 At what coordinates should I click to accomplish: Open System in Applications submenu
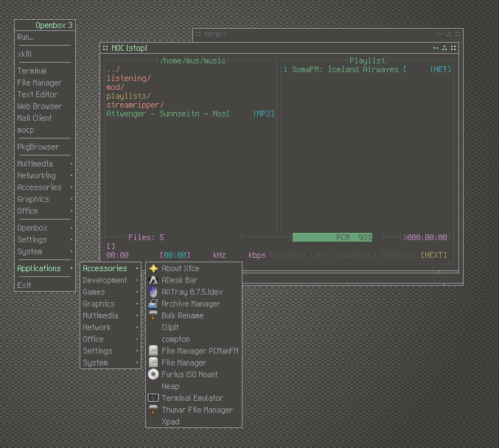click(111, 363)
